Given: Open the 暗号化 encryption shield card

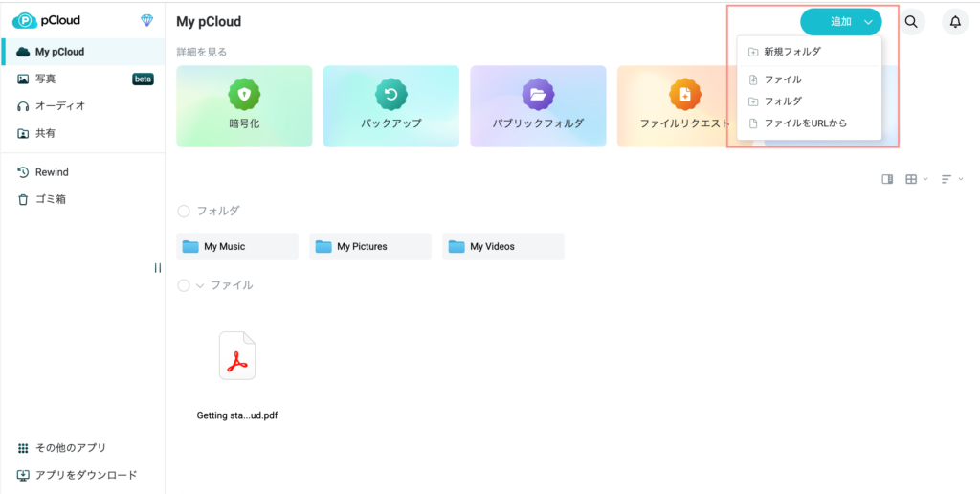Looking at the screenshot, I should (244, 105).
